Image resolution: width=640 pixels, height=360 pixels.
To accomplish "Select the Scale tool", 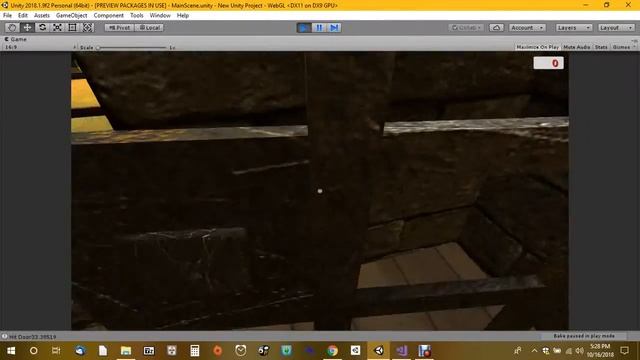I will coord(58,27).
